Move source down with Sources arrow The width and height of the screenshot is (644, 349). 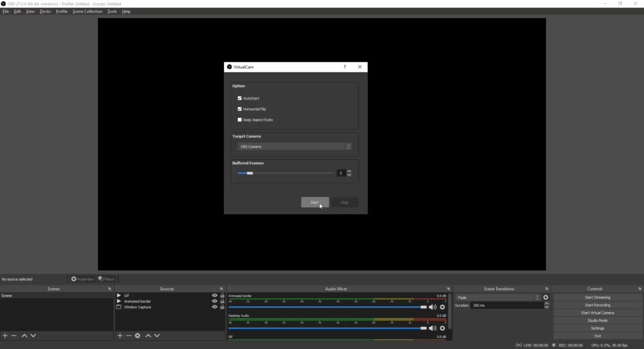[158, 336]
